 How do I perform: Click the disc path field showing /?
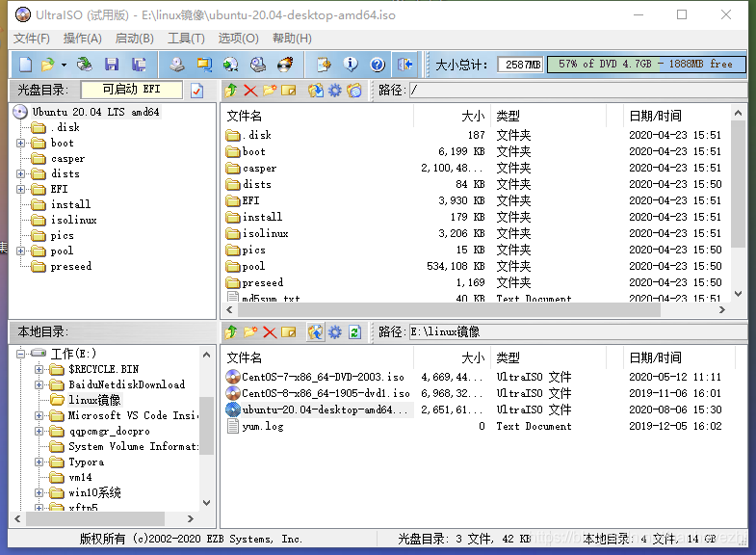(578, 91)
